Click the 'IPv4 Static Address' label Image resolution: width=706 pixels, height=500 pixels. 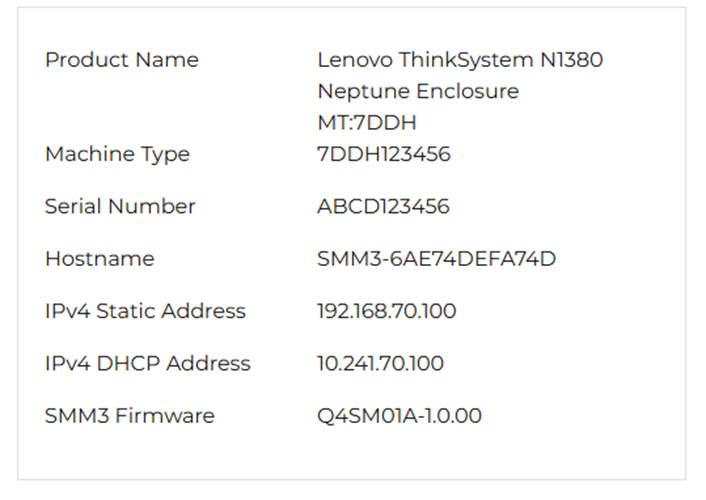pyautogui.click(x=145, y=311)
